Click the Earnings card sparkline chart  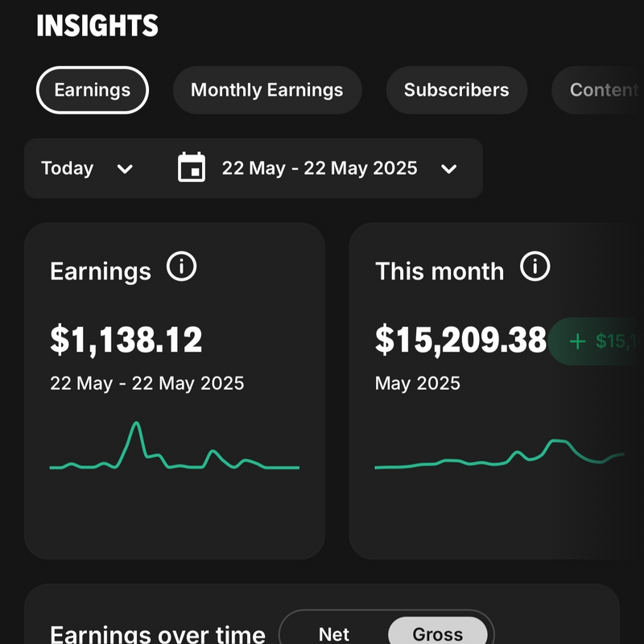point(174,449)
